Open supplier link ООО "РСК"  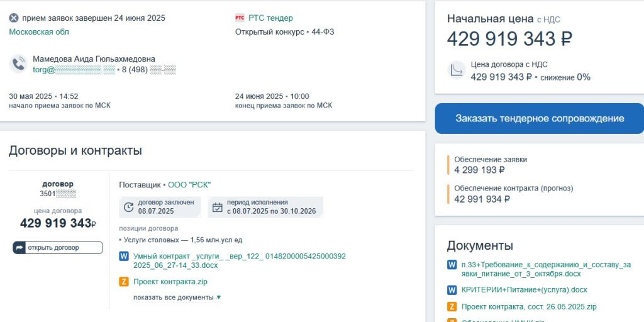coord(189,185)
